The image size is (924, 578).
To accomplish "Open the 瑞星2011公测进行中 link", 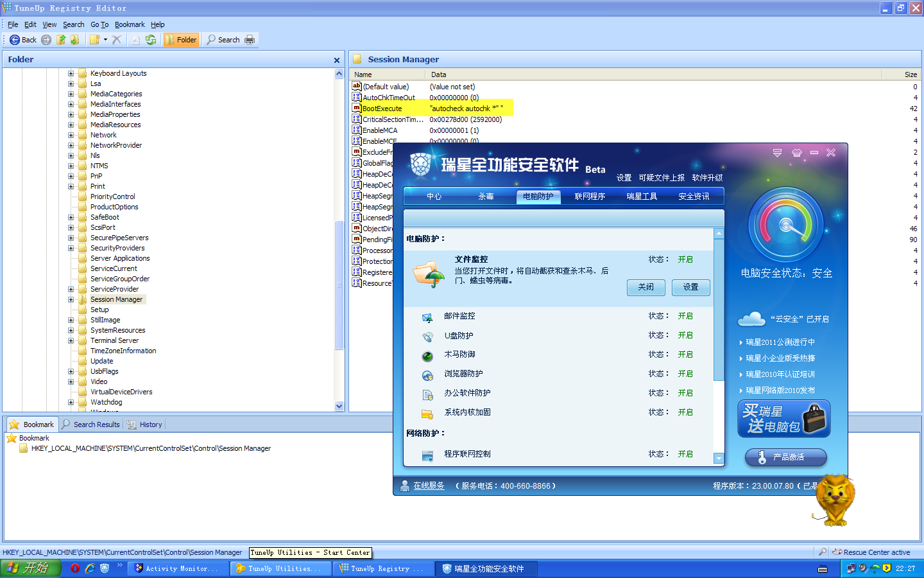I will coord(780,342).
